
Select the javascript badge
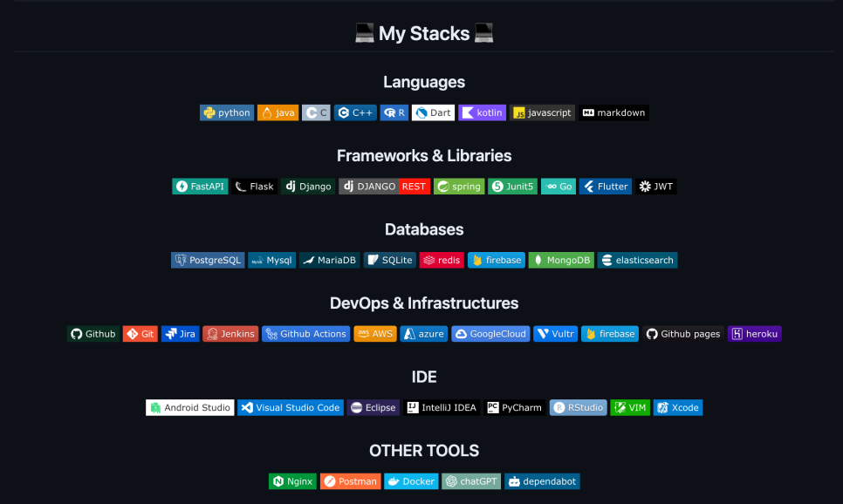543,112
